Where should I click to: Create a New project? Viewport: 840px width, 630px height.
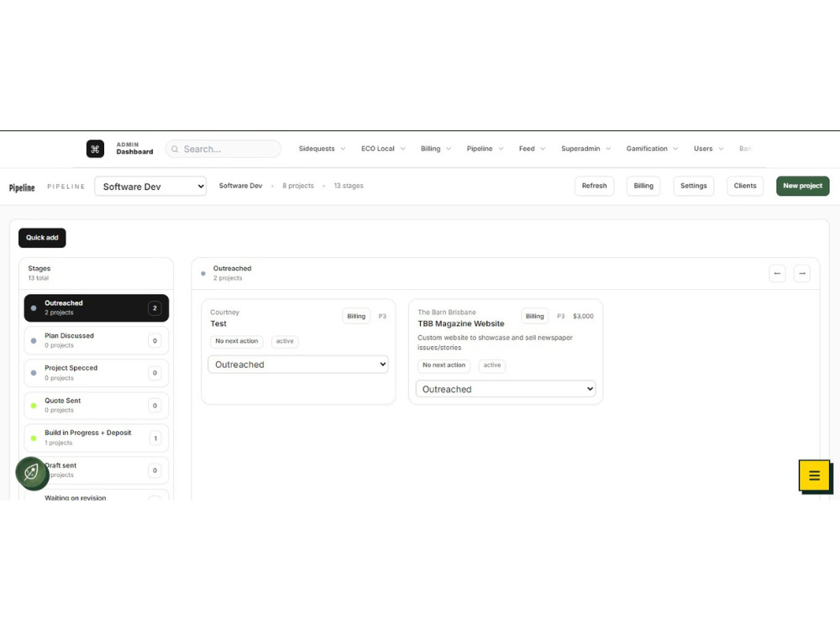pos(802,186)
